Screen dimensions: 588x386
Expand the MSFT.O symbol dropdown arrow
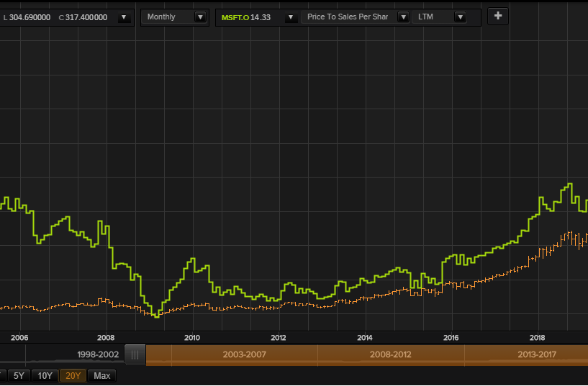tap(291, 17)
